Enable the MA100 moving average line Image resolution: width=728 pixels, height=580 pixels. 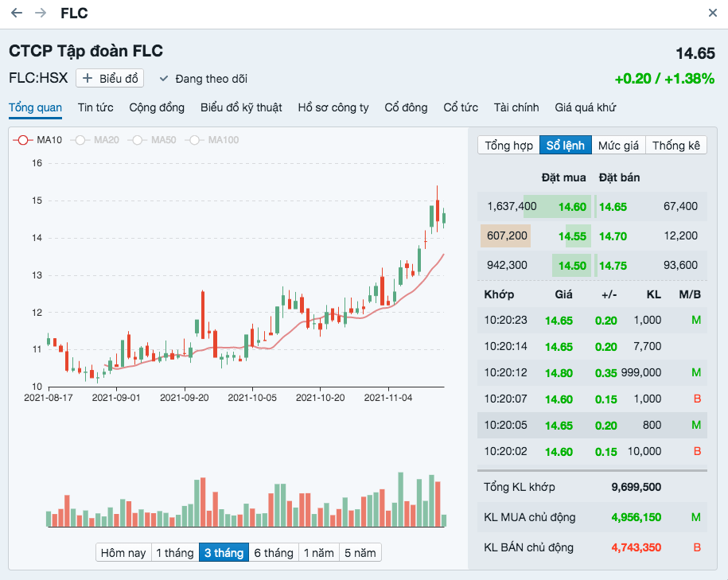tap(212, 140)
